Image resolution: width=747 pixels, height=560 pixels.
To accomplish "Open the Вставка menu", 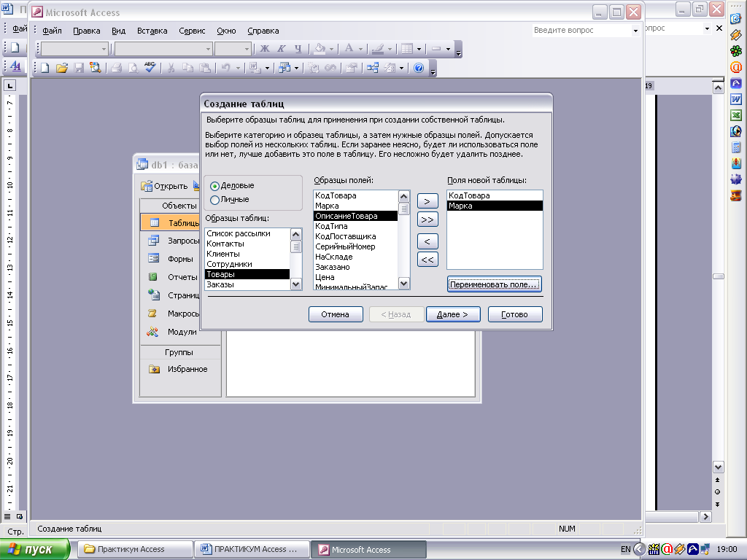I will [x=152, y=31].
